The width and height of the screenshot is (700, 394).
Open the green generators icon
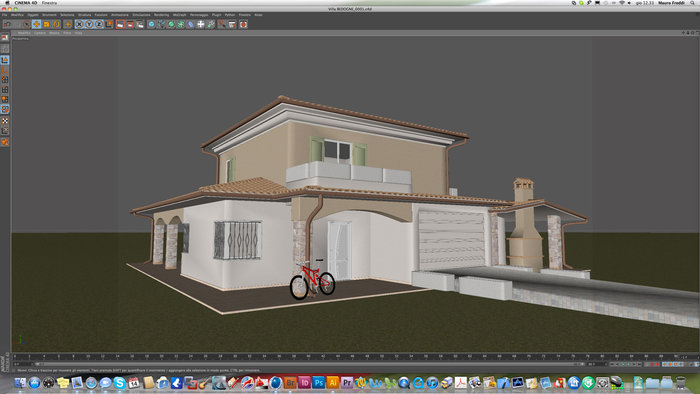coord(171,24)
